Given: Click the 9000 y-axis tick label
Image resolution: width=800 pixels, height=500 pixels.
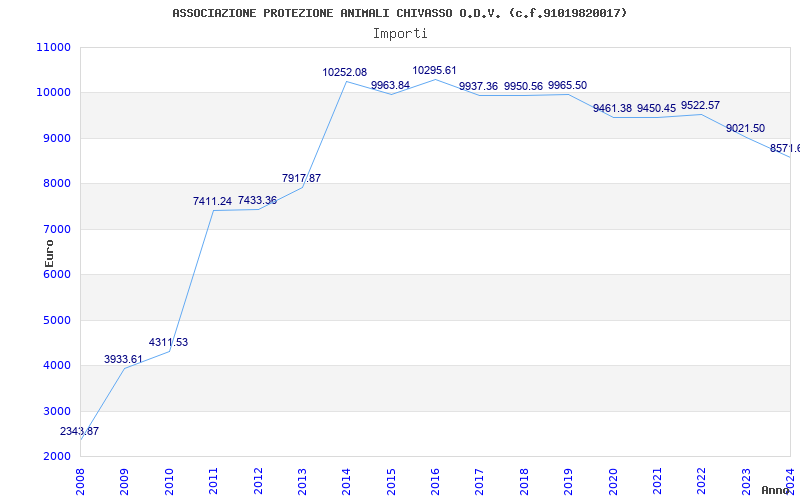Looking at the screenshot, I should coord(56,138).
